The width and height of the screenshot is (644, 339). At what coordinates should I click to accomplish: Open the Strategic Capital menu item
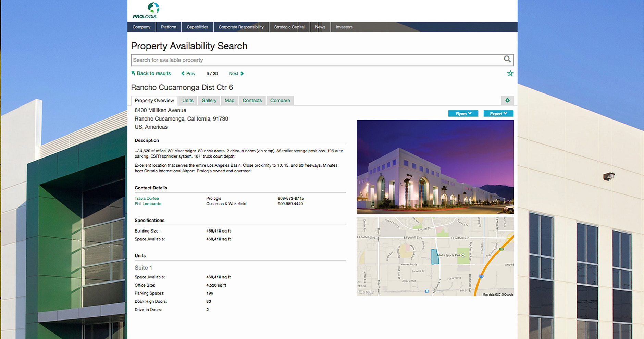point(289,27)
